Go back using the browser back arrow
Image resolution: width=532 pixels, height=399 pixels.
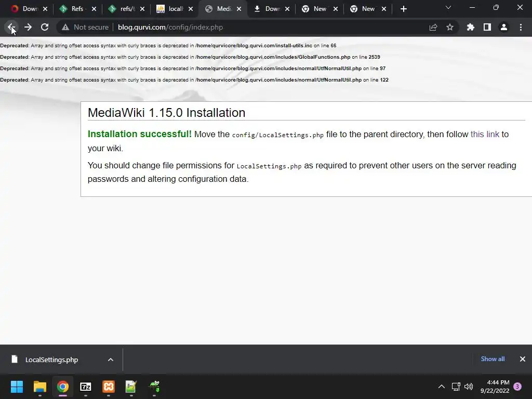(x=11, y=27)
